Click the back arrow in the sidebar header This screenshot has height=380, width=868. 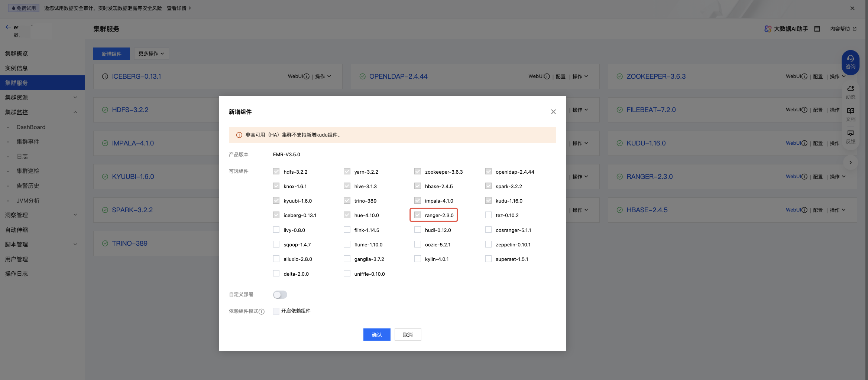(8, 27)
